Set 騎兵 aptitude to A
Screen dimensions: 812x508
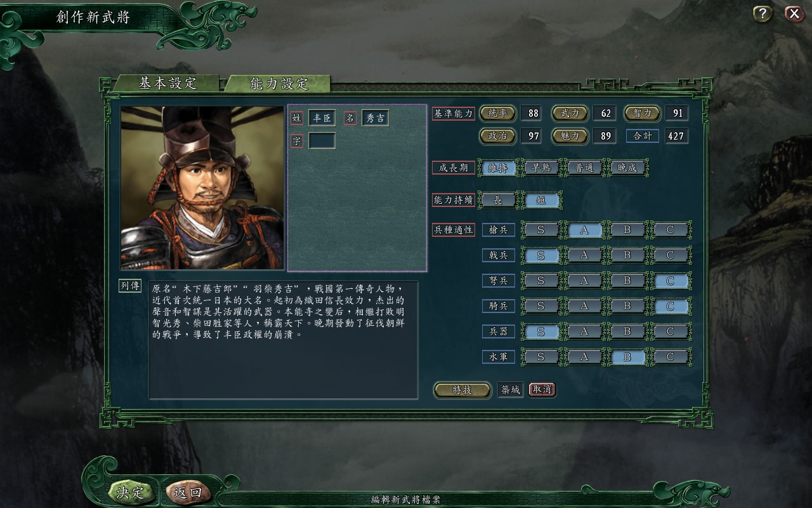click(x=584, y=306)
